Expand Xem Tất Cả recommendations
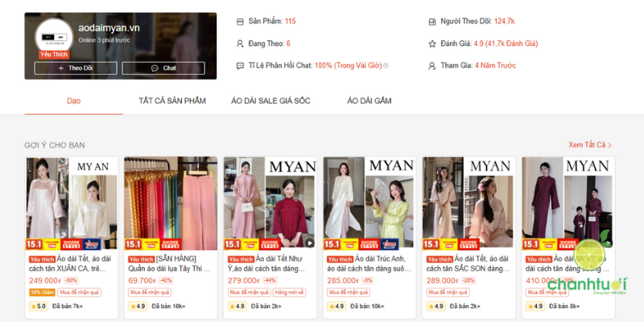The height and width of the screenshot is (322, 644). [590, 145]
